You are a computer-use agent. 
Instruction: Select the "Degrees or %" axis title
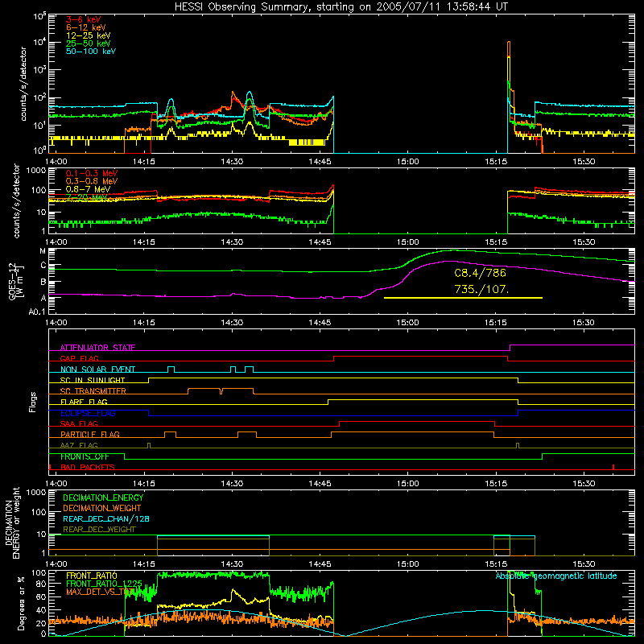tap(20, 603)
